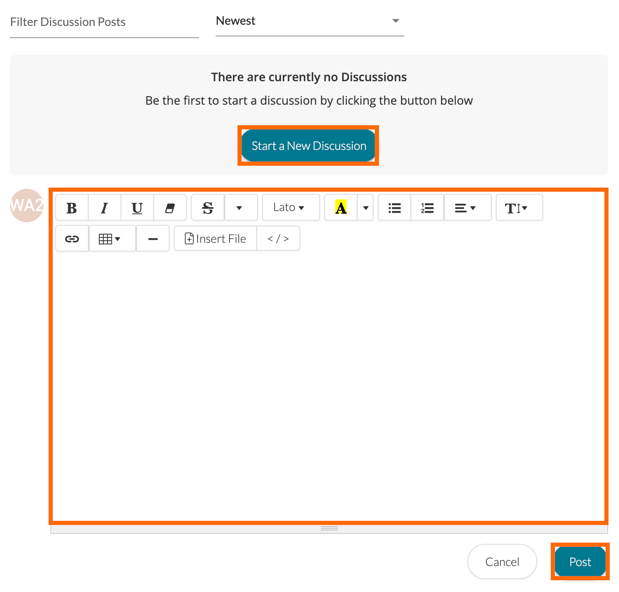This screenshot has width=619, height=592.
Task: Expand more text style options beside strikethrough
Action: point(240,208)
